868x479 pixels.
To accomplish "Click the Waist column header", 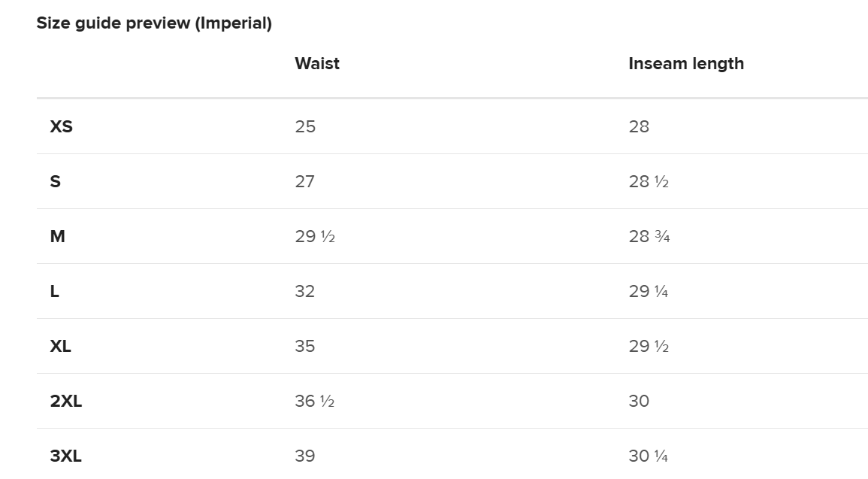I will click(x=316, y=64).
